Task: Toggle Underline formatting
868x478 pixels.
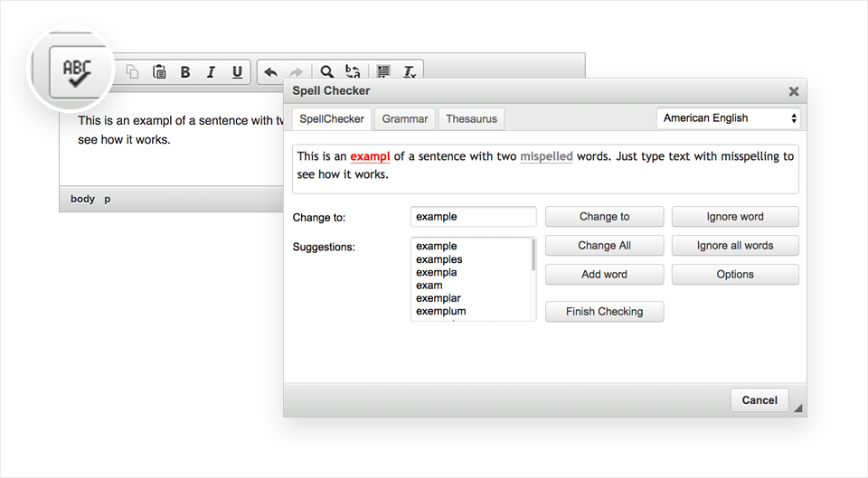Action: tap(237, 72)
